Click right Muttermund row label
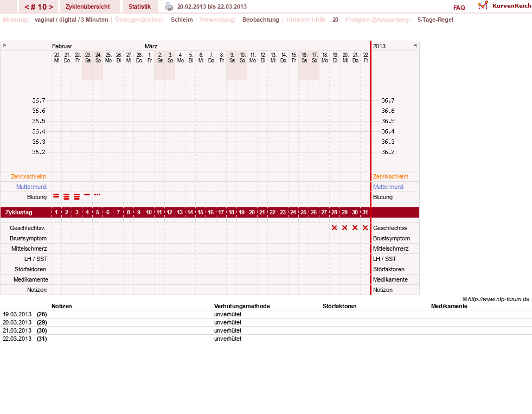 click(x=388, y=187)
